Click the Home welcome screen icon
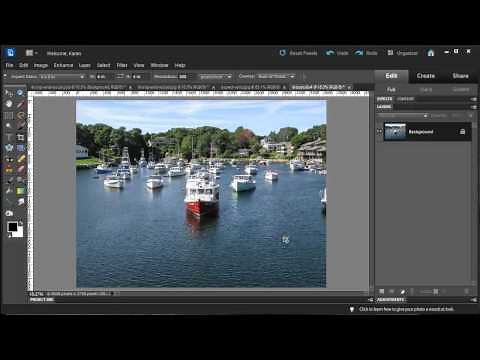 (431, 53)
